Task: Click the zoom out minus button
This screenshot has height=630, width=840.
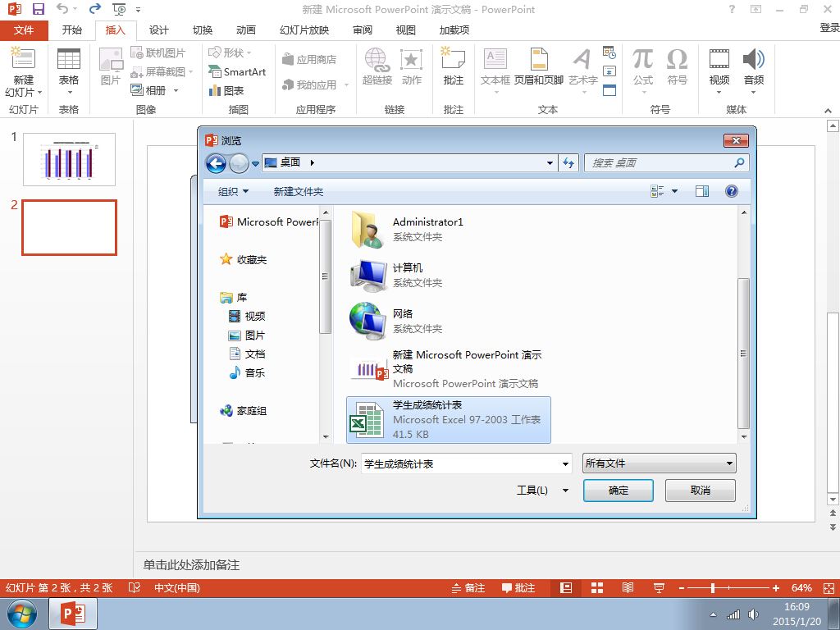Action: pos(682,588)
